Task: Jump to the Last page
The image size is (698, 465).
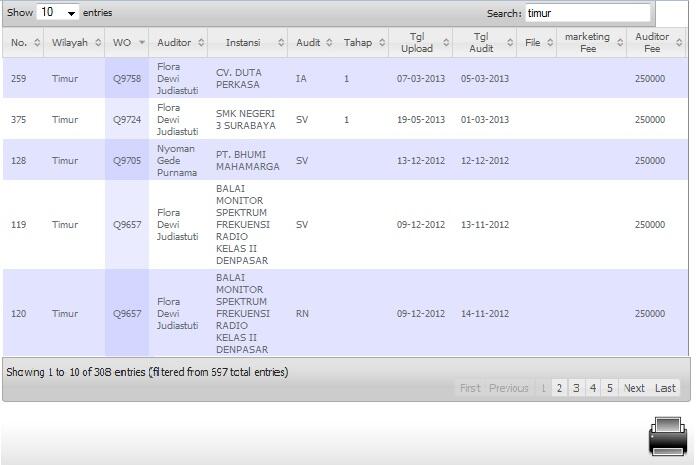Action: click(665, 388)
